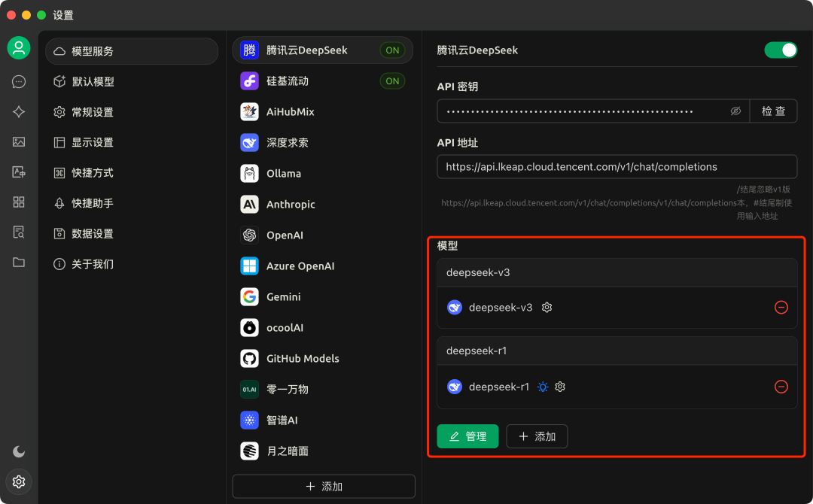813x504 pixels.
Task: Select 深度求索 provider
Action: pos(322,143)
